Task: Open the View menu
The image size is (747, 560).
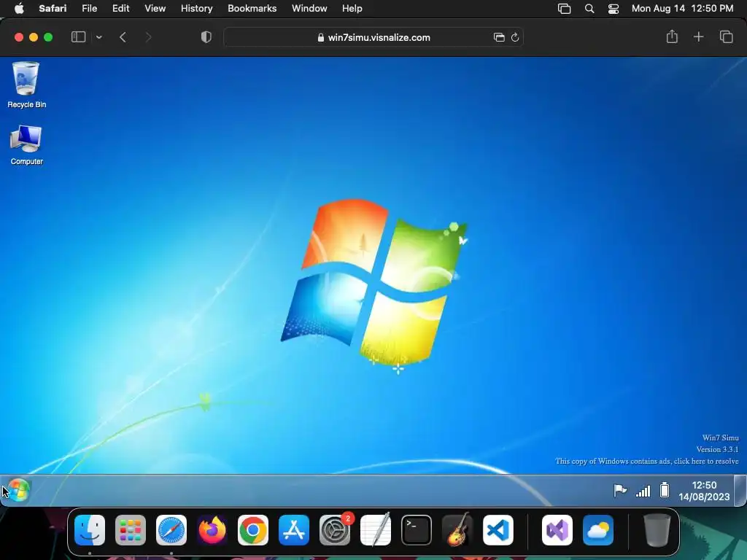Action: point(155,8)
